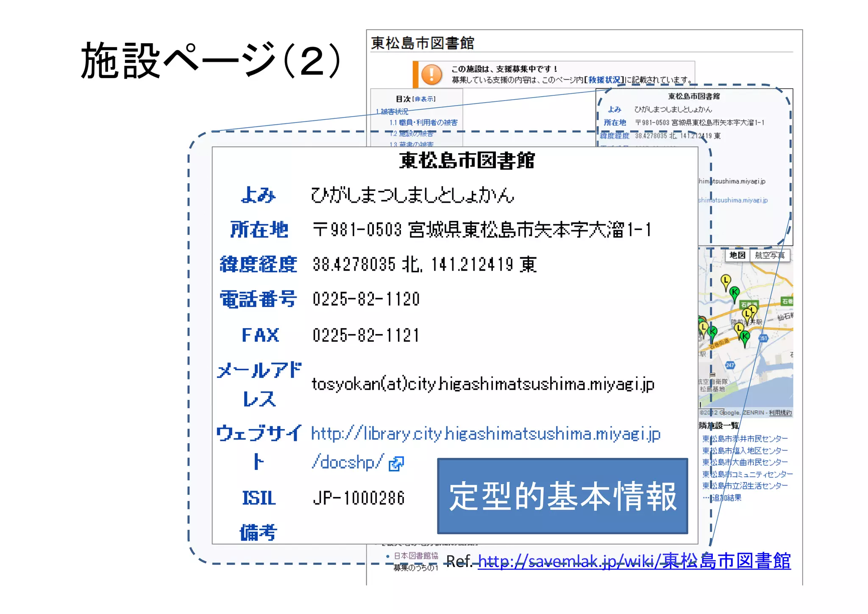Click the external link icon after /docshp/
868x614 pixels.
pos(396,463)
